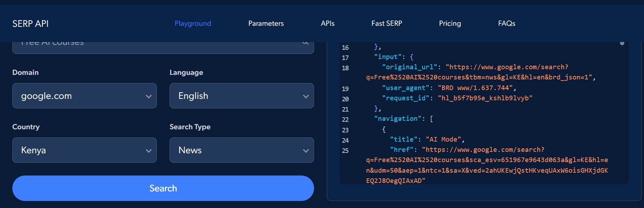644x208 pixels.
Task: Open the Playground tab
Action: pos(193,23)
